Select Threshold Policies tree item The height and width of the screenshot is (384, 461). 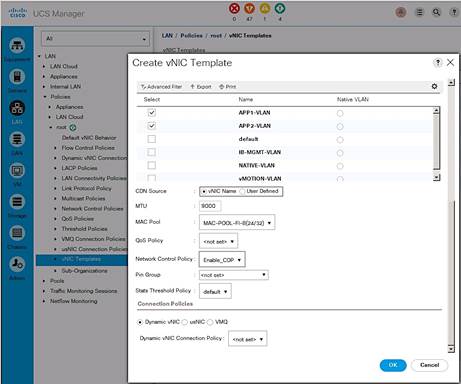click(x=84, y=229)
